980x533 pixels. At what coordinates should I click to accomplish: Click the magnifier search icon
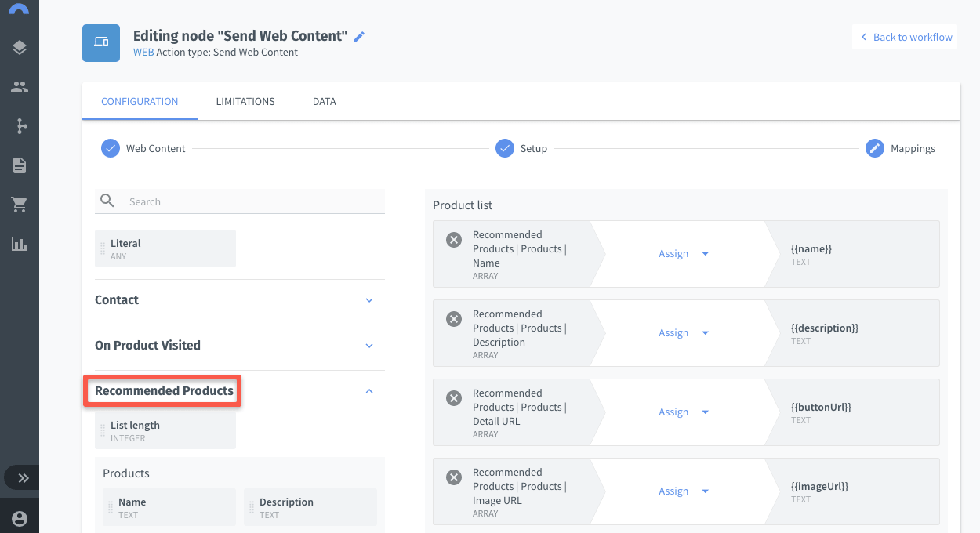108,201
